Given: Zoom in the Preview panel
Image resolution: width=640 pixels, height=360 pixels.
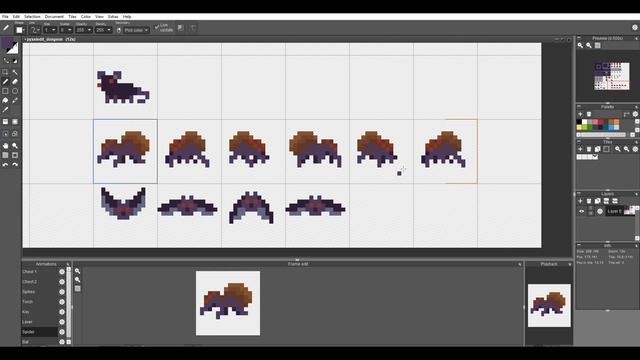Looking at the screenshot, I should pyautogui.click(x=580, y=45).
